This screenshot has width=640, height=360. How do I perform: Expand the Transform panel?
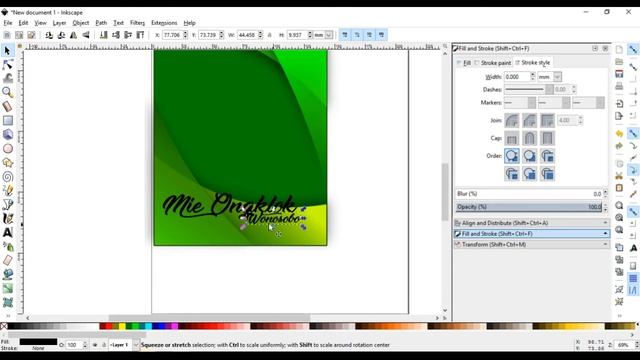(x=532, y=244)
